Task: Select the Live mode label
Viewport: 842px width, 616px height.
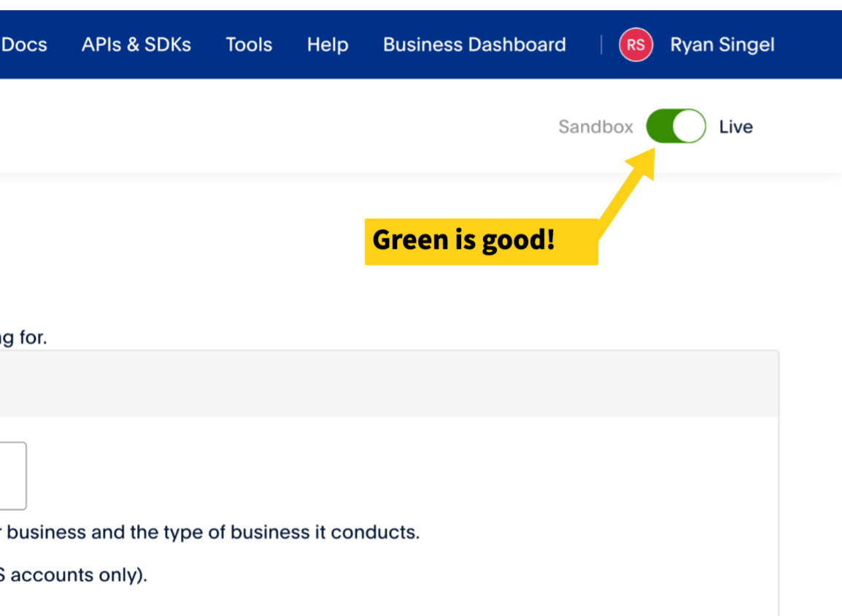Action: 735,127
